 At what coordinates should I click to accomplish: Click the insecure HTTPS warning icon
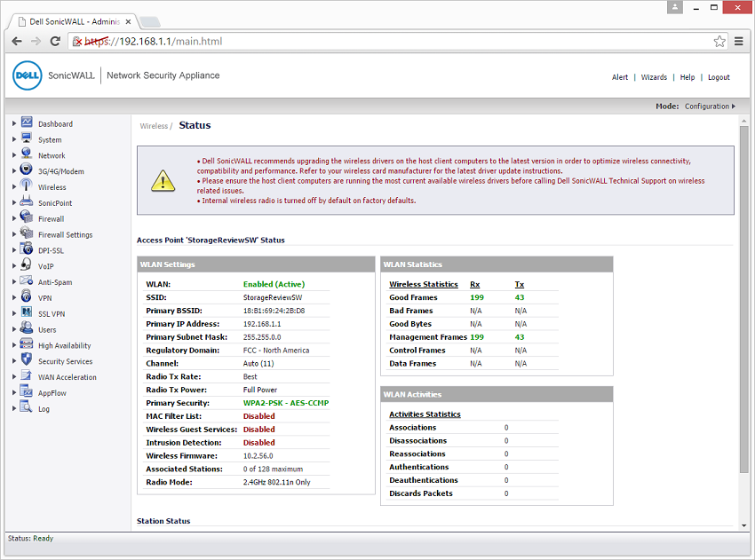77,42
